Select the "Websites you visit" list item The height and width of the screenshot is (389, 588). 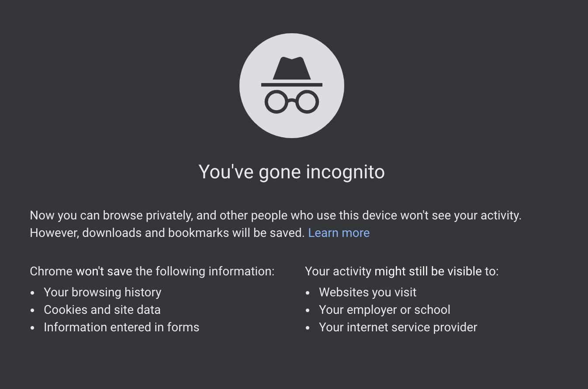[x=368, y=292]
